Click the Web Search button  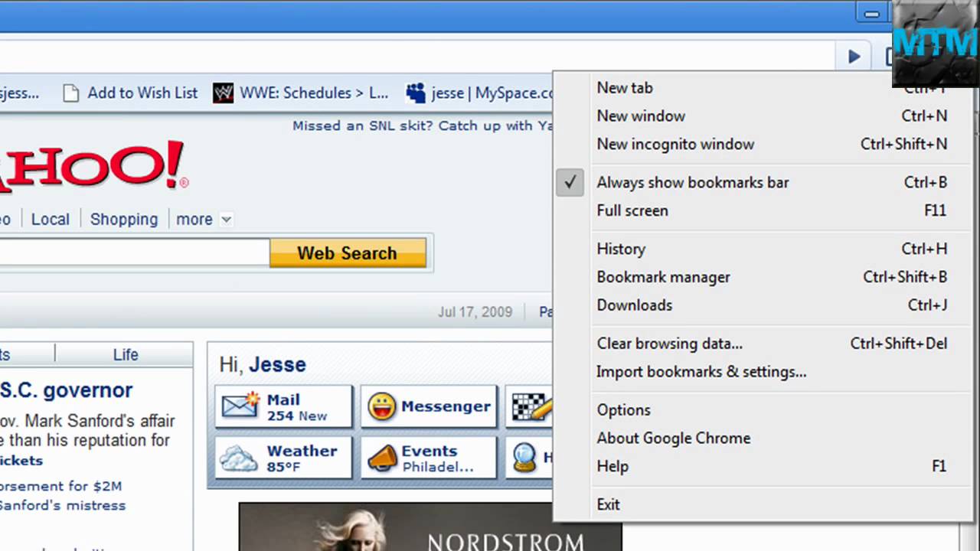pyautogui.click(x=348, y=253)
